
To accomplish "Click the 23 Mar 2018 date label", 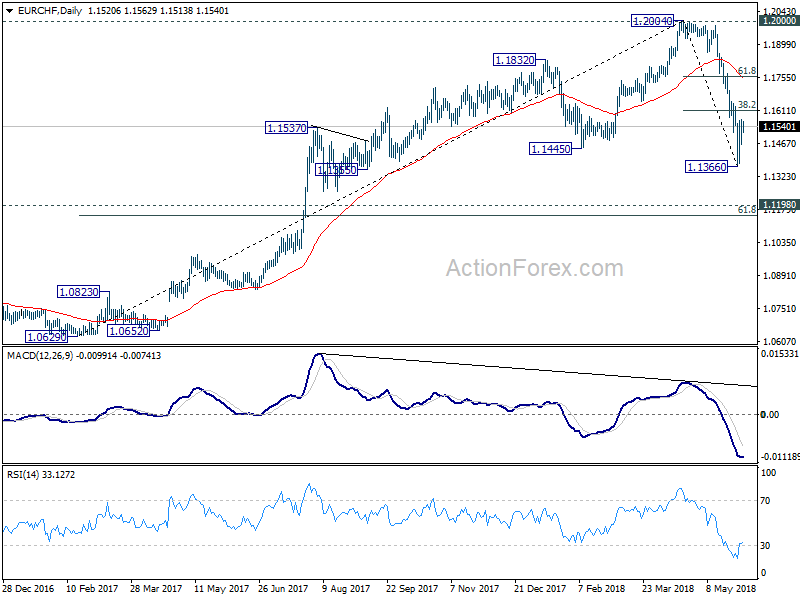I will coord(667,588).
